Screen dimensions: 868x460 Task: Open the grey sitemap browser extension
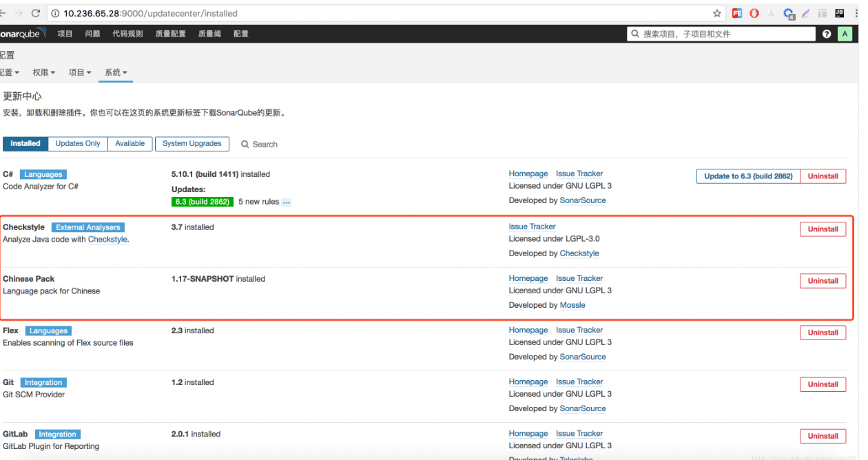click(772, 13)
